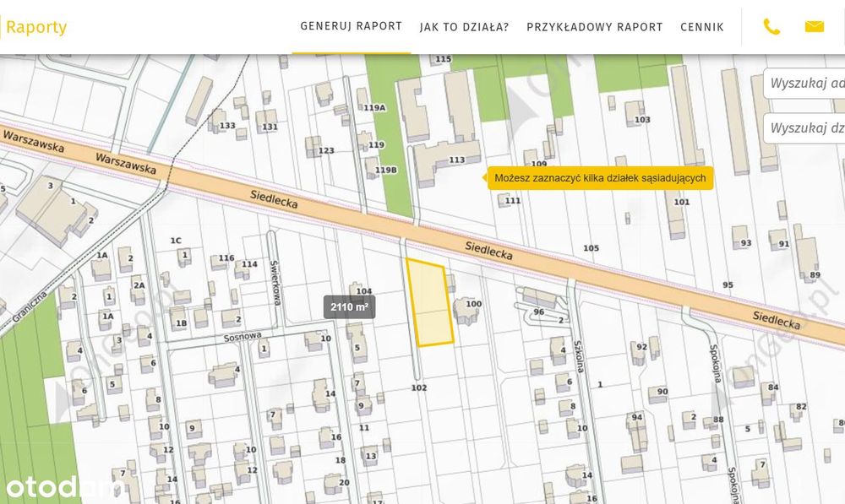Click building number 116 on the map

[226, 258]
